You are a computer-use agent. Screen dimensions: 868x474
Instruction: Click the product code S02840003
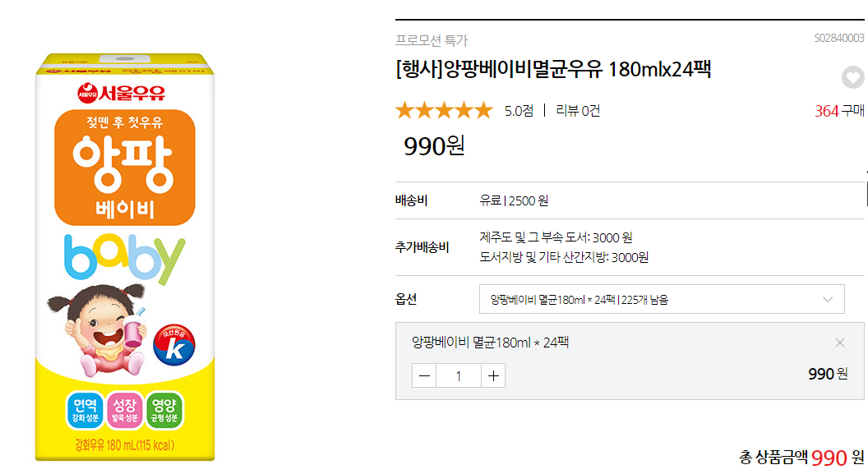(x=838, y=38)
